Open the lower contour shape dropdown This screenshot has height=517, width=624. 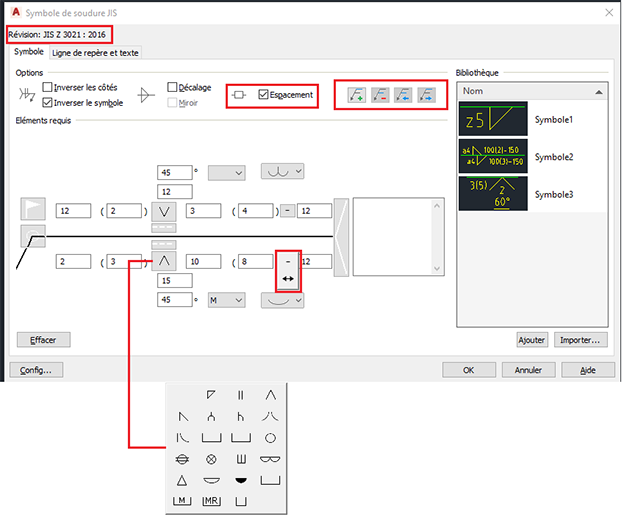pyautogui.click(x=283, y=300)
